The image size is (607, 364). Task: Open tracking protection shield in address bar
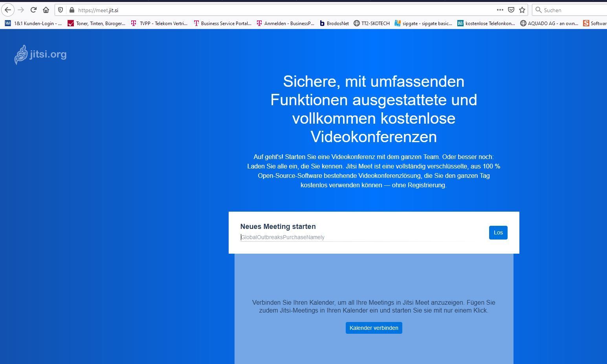[x=61, y=10]
